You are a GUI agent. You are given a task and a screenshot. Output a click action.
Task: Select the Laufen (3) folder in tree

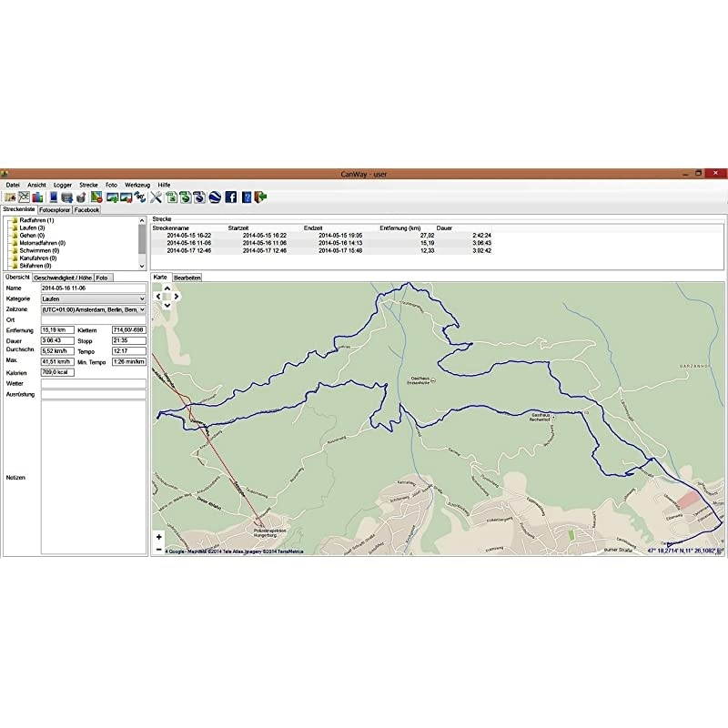pos(33,227)
